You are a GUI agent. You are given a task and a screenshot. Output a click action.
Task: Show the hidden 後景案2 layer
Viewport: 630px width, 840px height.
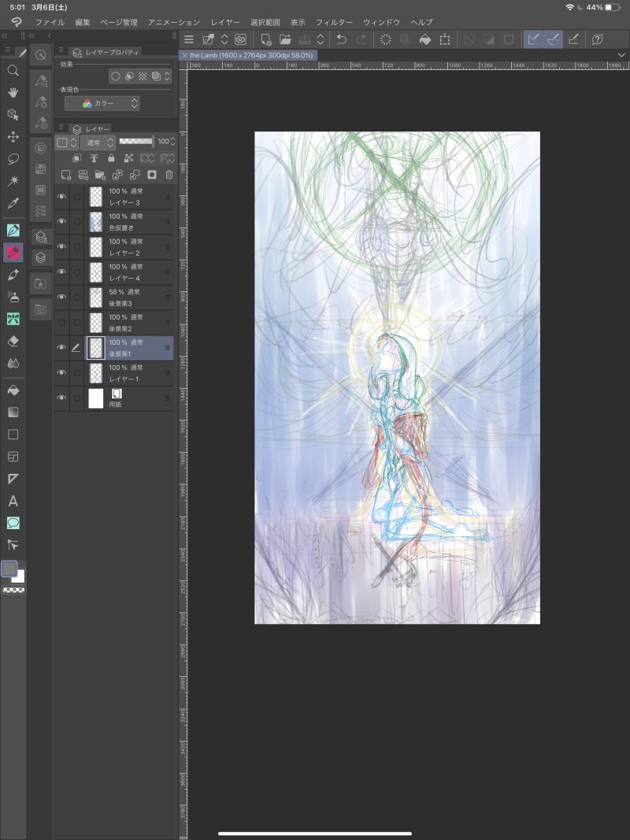61,323
